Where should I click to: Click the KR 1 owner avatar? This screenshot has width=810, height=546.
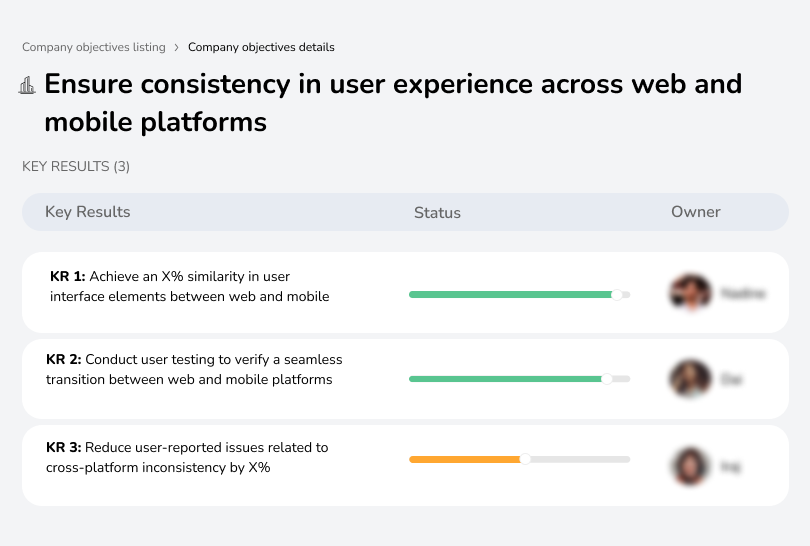pos(691,292)
